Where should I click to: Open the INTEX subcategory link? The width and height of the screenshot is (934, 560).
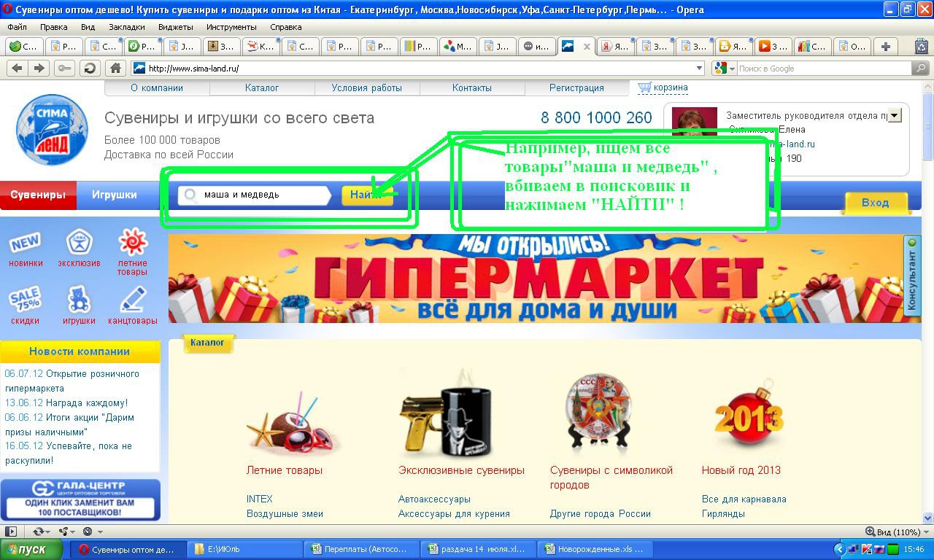(x=260, y=499)
